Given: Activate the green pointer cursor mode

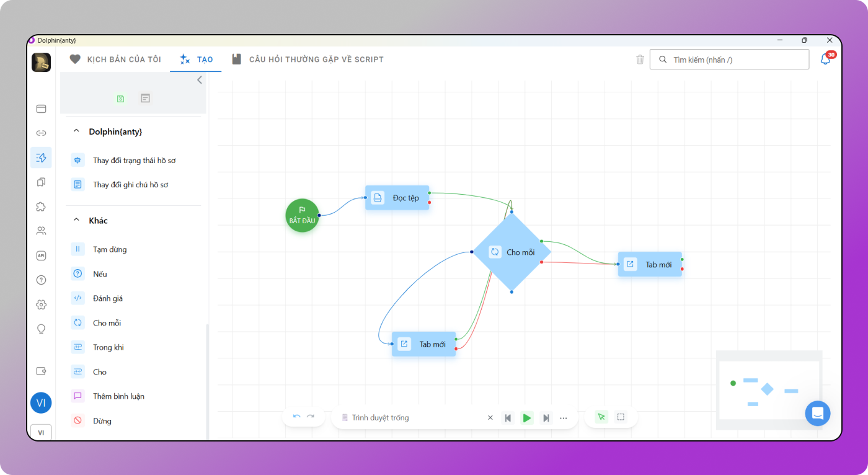Looking at the screenshot, I should pyautogui.click(x=601, y=417).
